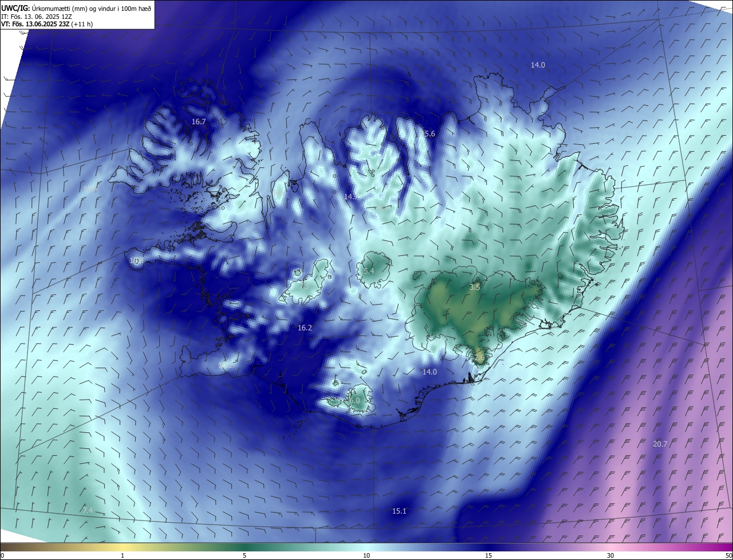Click the 3.5 value on the large glacier
This screenshot has height=560, width=733.
coord(475,287)
